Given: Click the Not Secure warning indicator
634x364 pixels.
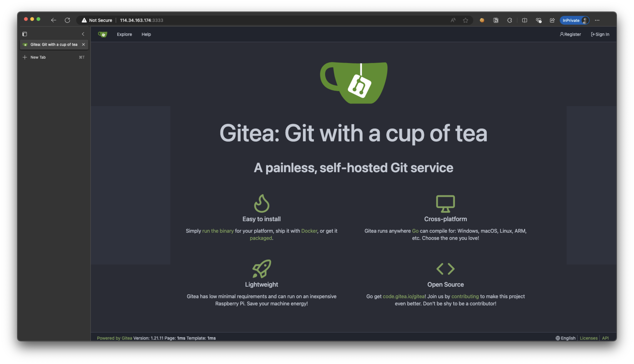Looking at the screenshot, I should click(x=97, y=20).
